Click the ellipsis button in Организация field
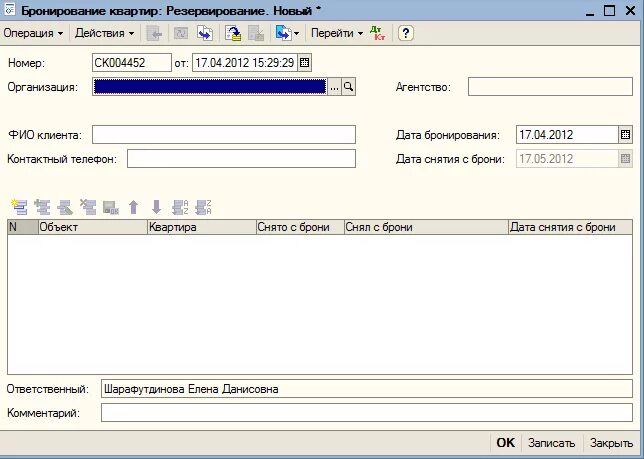Screen dimensions: 644x459 point(334,87)
